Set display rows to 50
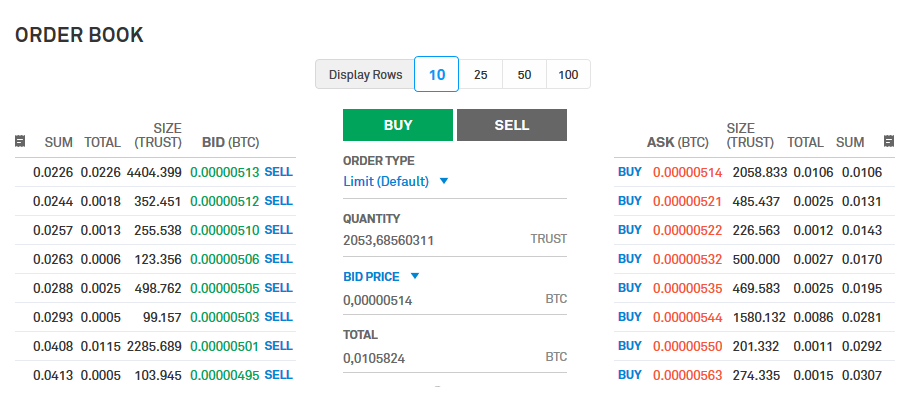 point(524,75)
